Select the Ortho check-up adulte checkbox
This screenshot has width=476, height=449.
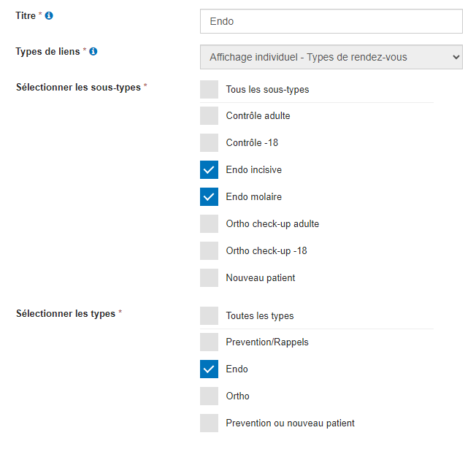[x=209, y=224]
